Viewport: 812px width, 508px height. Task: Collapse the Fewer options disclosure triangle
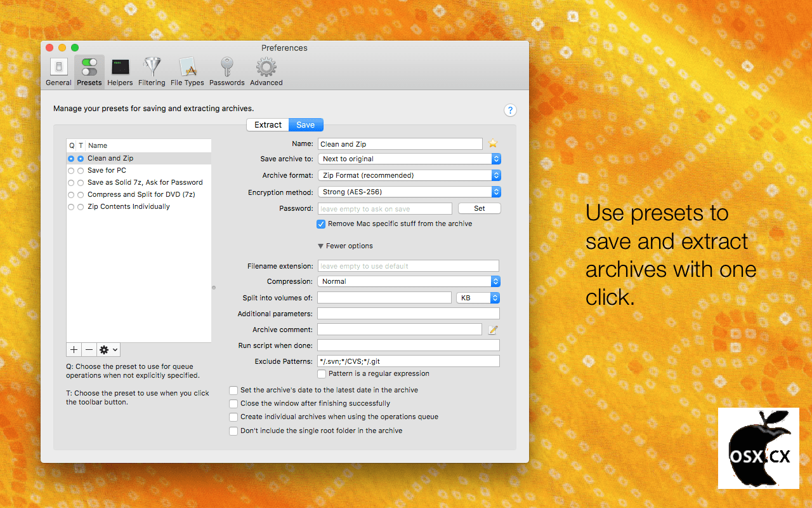321,246
